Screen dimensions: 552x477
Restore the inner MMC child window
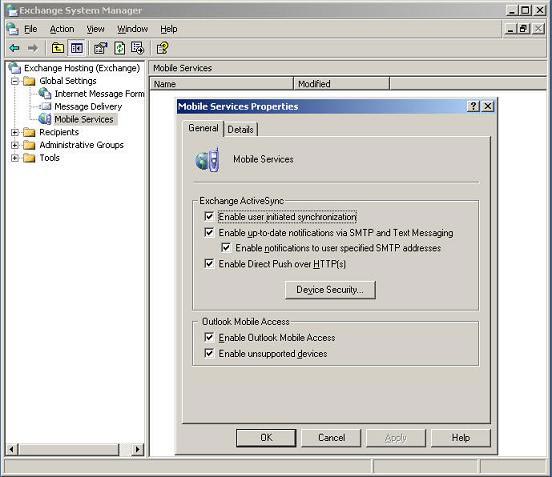(523, 29)
